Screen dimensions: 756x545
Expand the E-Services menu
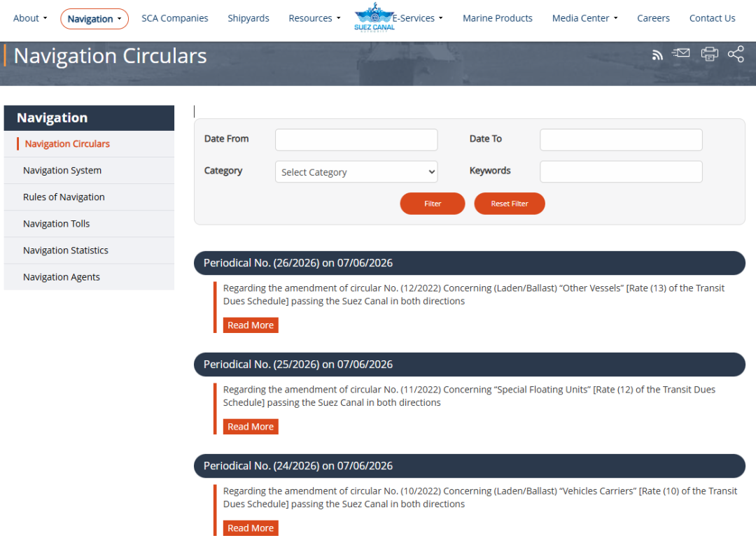417,18
